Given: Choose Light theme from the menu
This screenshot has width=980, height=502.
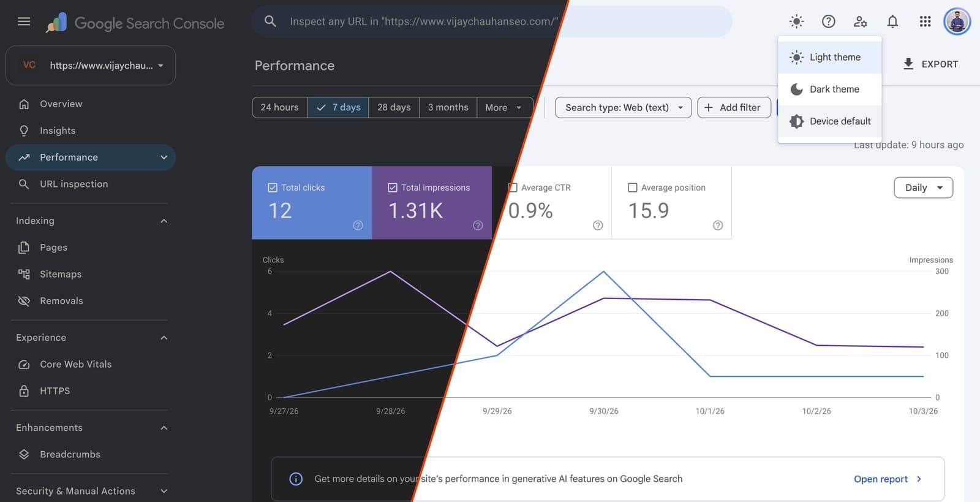Looking at the screenshot, I should click(829, 57).
